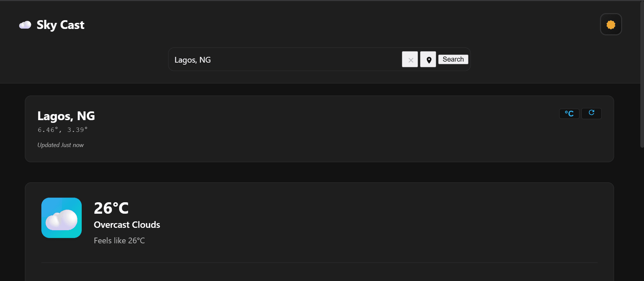The image size is (644, 281).
Task: Click the Updated Just now label
Action: [61, 145]
